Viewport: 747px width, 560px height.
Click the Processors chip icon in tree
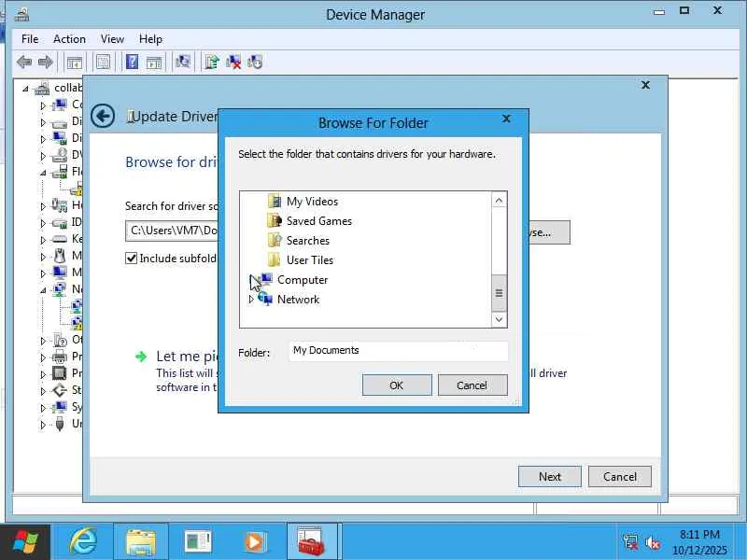59,372
